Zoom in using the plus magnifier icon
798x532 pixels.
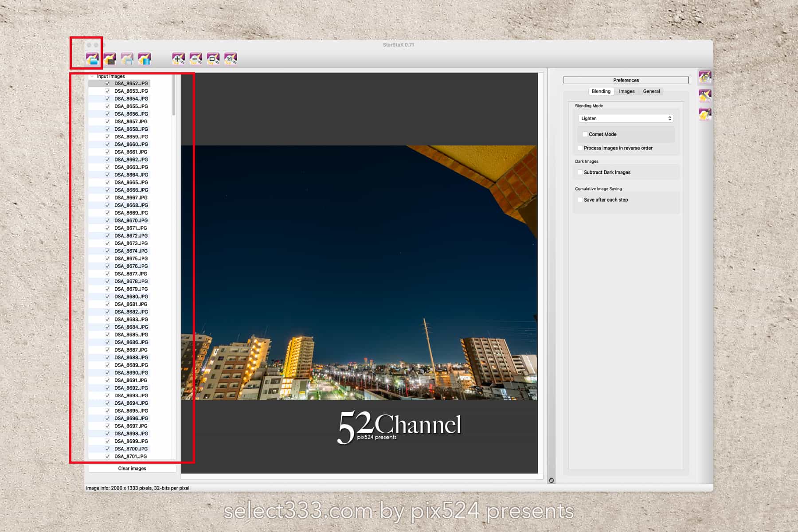(178, 59)
